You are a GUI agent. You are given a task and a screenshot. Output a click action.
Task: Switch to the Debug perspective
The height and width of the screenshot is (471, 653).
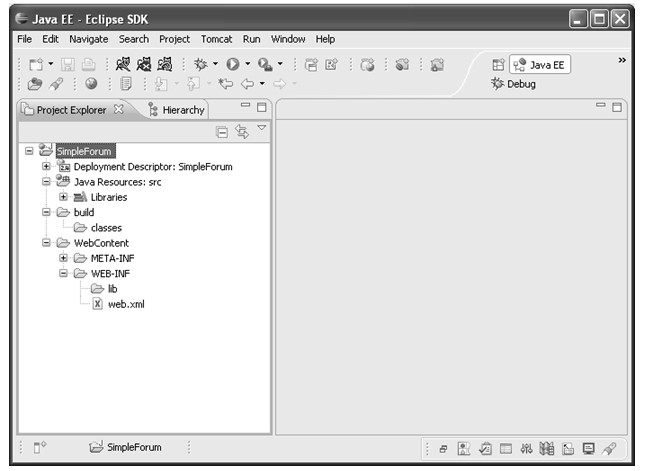pos(513,84)
